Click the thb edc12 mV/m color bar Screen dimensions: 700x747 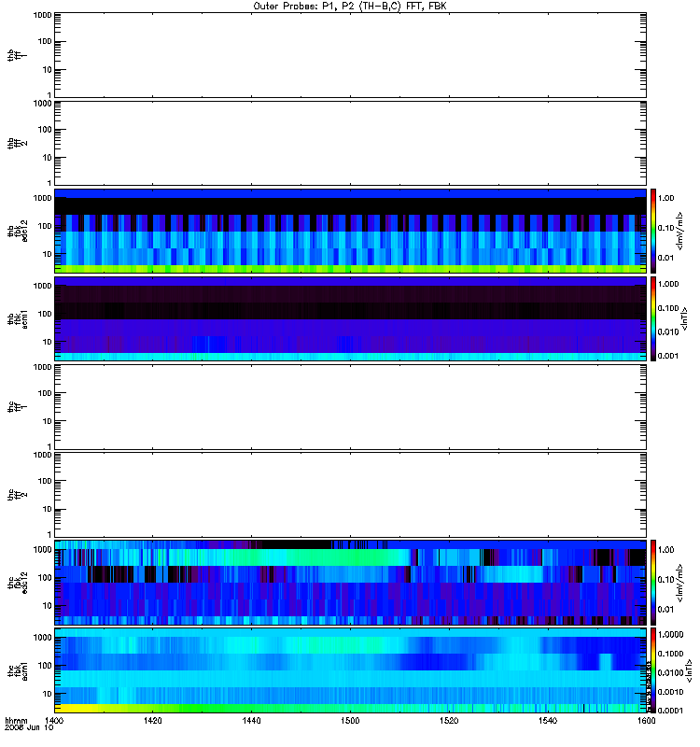coord(653,231)
